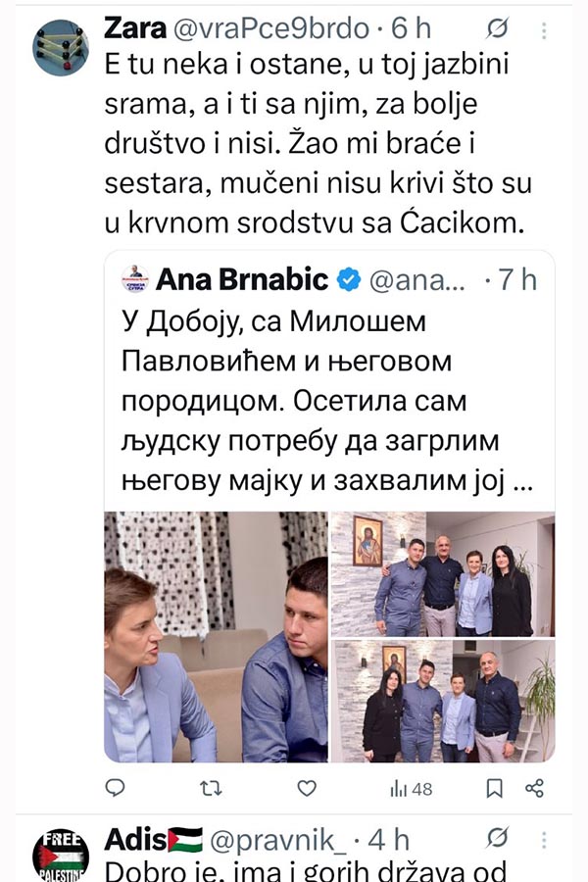Retweet Zara's post
588x882 pixels.
point(211,789)
